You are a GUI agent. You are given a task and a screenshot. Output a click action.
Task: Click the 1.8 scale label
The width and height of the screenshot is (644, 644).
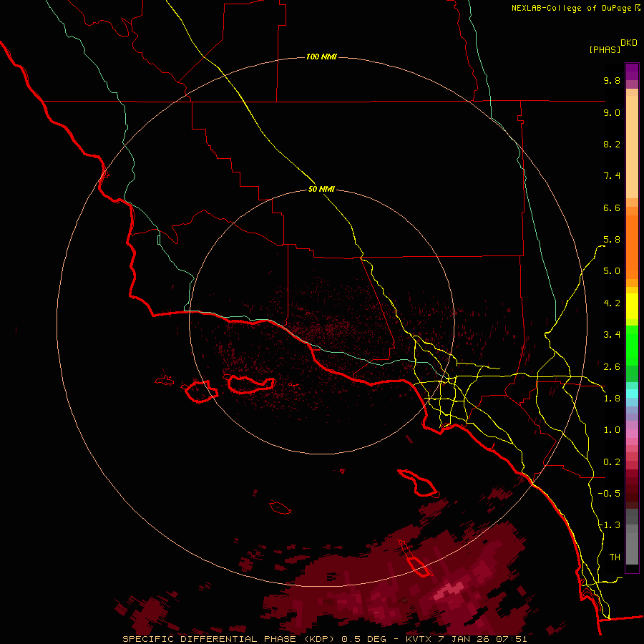click(612, 399)
